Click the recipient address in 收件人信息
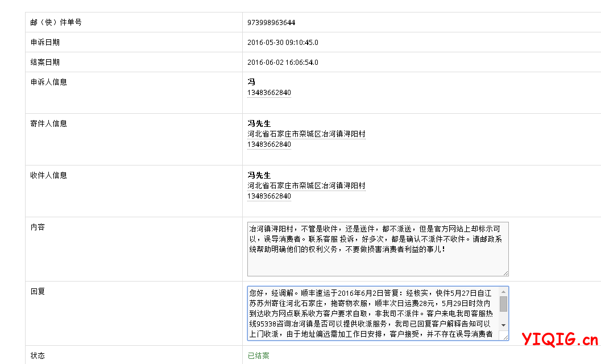601x364 pixels. [x=306, y=186]
